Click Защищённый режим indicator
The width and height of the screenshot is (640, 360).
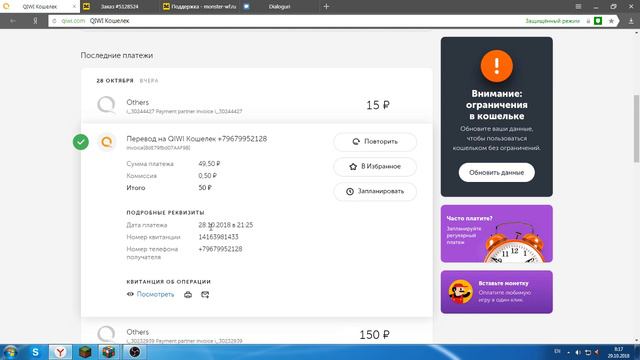click(552, 21)
